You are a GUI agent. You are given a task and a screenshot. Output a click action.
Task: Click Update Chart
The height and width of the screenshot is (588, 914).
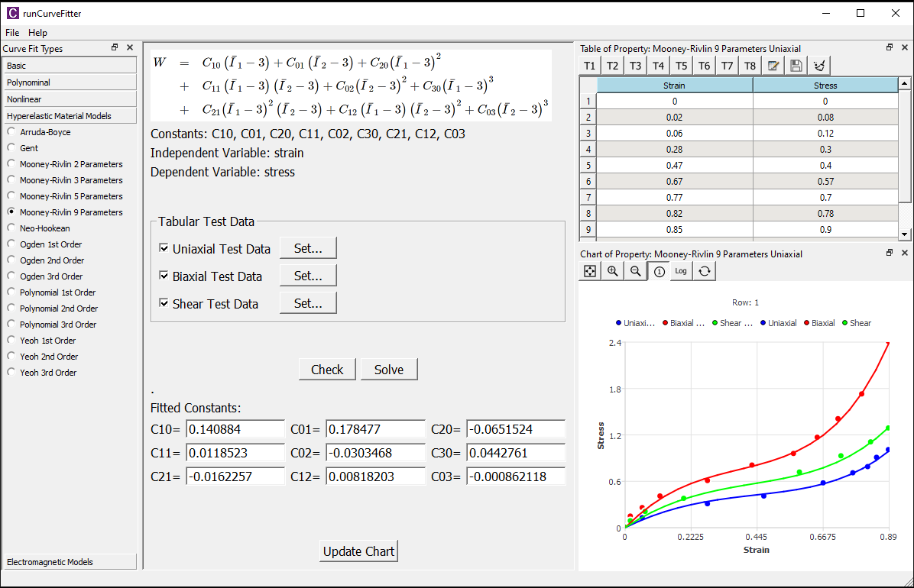click(x=358, y=551)
